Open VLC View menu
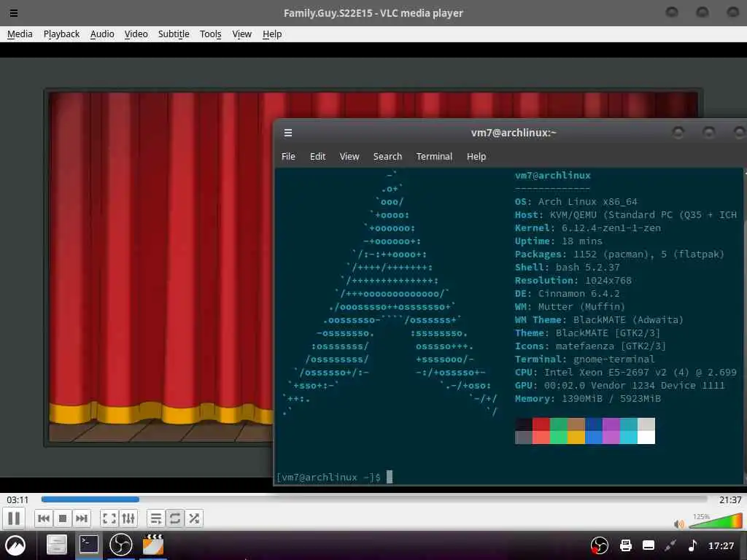This screenshot has height=560, width=747. coord(241,34)
